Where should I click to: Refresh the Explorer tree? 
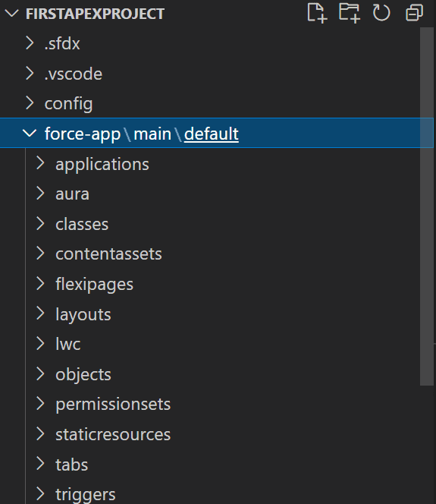[381, 14]
